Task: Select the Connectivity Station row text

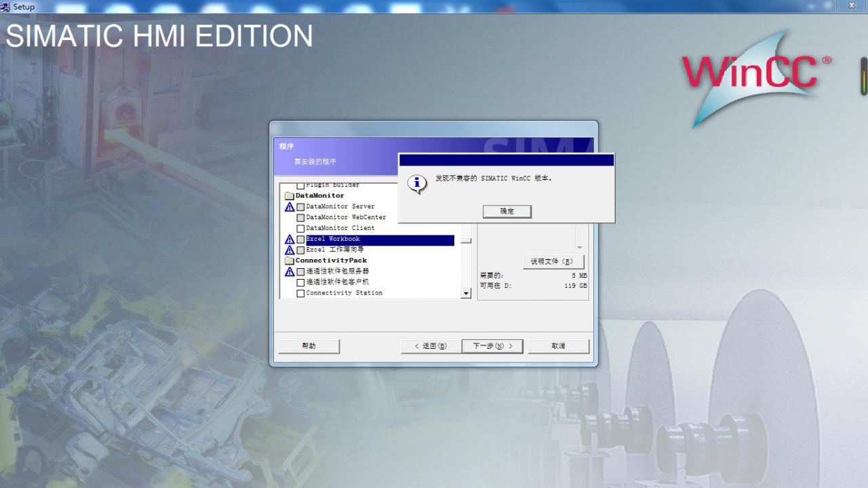Action: point(344,293)
